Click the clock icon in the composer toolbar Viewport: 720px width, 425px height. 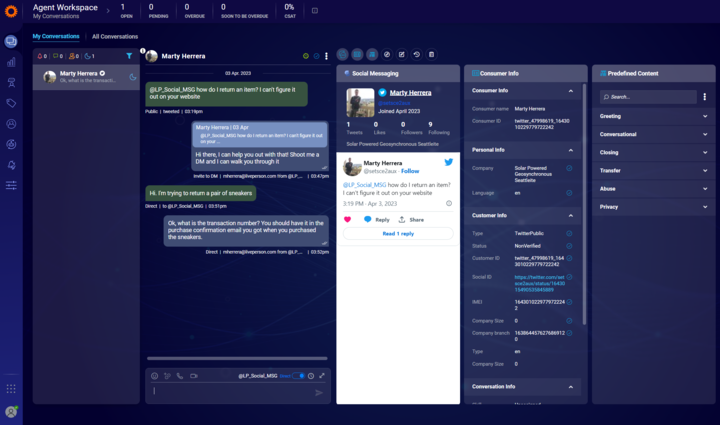tap(311, 376)
